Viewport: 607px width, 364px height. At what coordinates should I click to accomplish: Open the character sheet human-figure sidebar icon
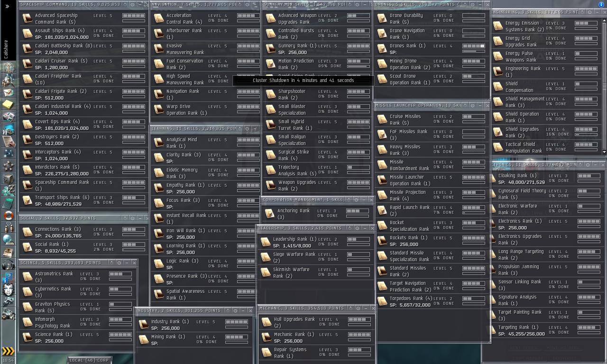pyautogui.click(x=8, y=67)
